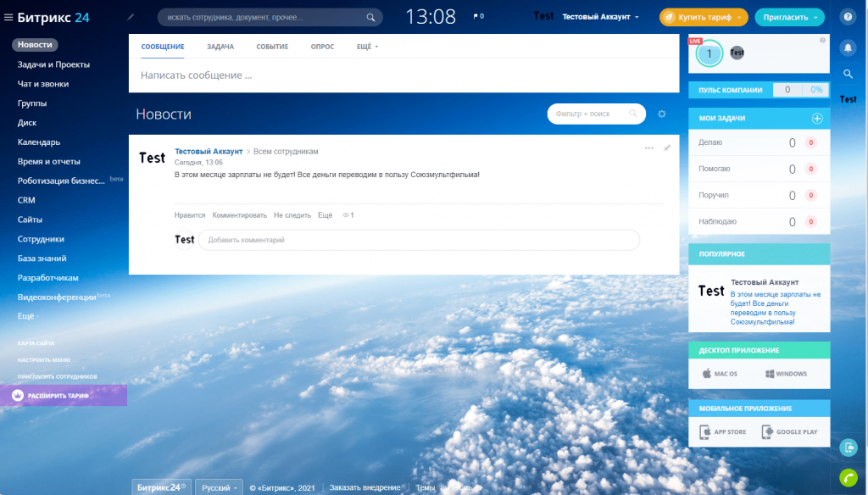This screenshot has width=868, height=495.
Task: Open the Помогаю tasks row
Action: pyautogui.click(x=759, y=169)
